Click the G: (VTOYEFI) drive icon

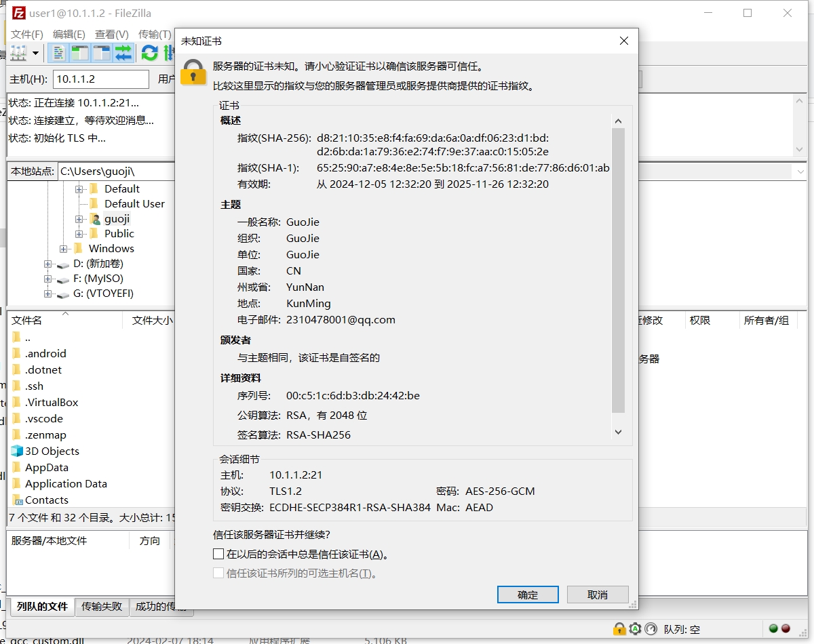tap(63, 294)
